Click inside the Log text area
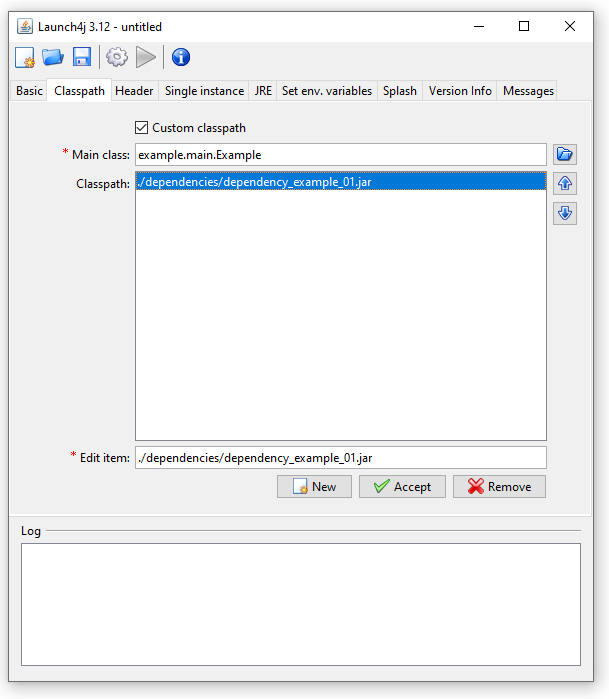Screen dimensions: 609x699 (301, 604)
